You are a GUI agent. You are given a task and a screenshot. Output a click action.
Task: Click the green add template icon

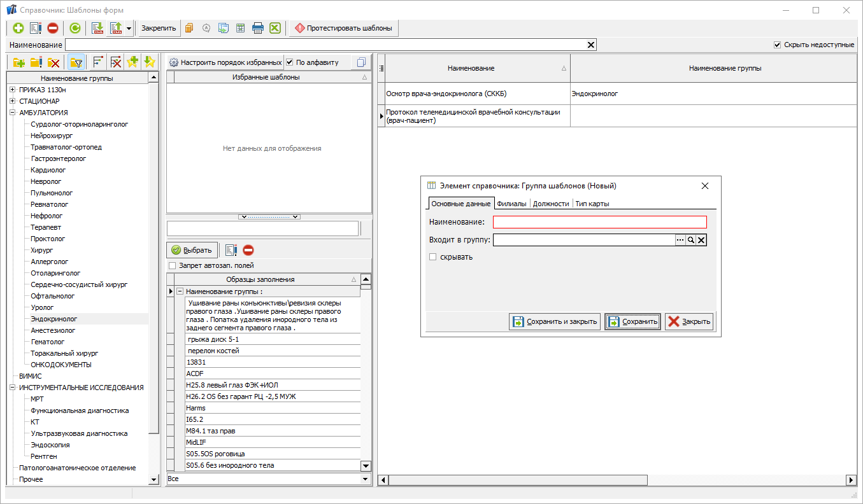[18, 28]
